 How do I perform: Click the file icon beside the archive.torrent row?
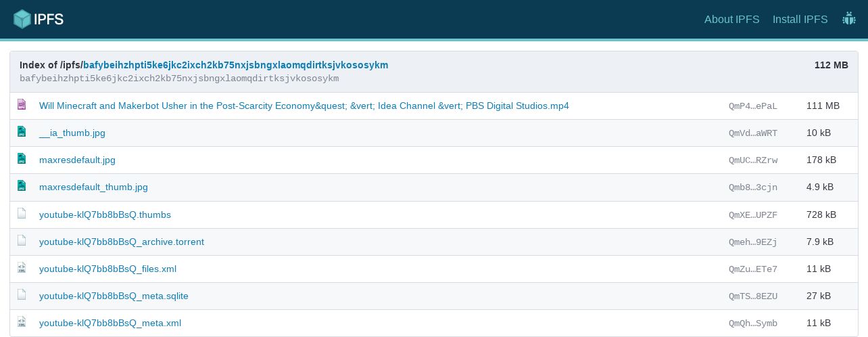coord(22,240)
